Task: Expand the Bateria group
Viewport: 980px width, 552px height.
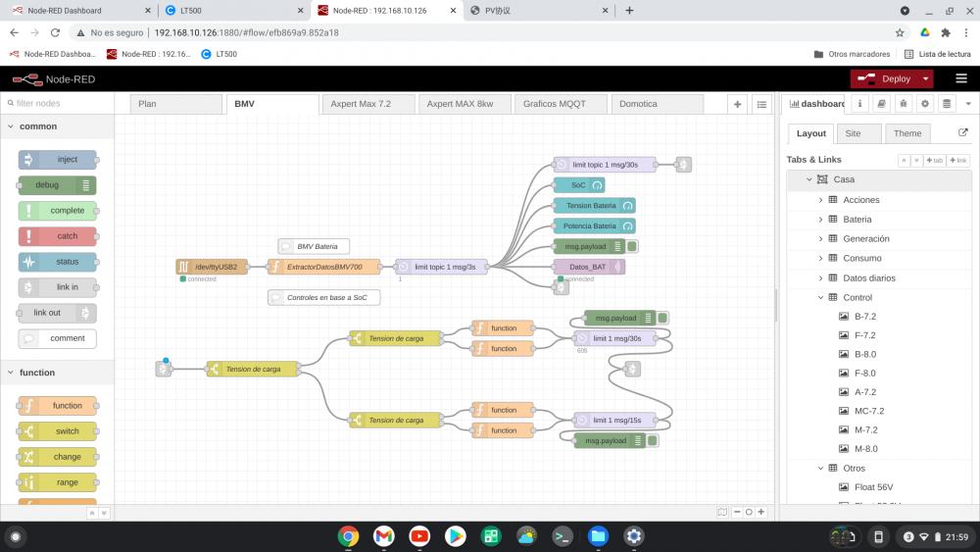Action: pyautogui.click(x=820, y=220)
